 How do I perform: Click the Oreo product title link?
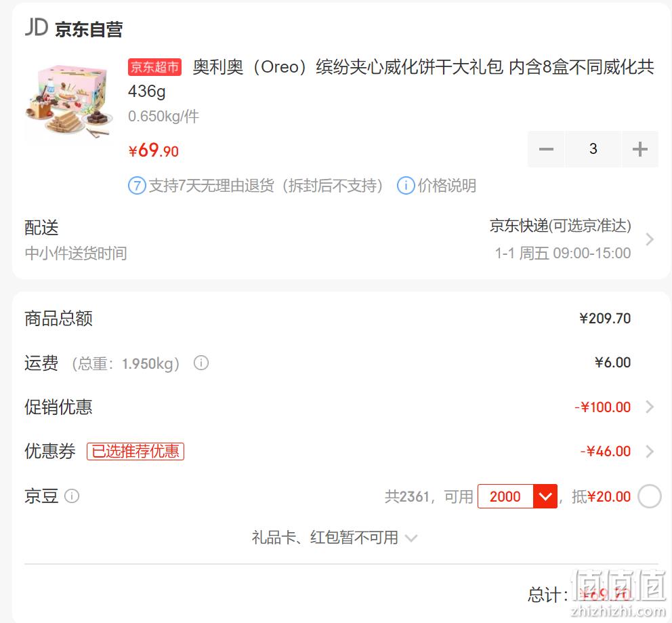[391, 79]
